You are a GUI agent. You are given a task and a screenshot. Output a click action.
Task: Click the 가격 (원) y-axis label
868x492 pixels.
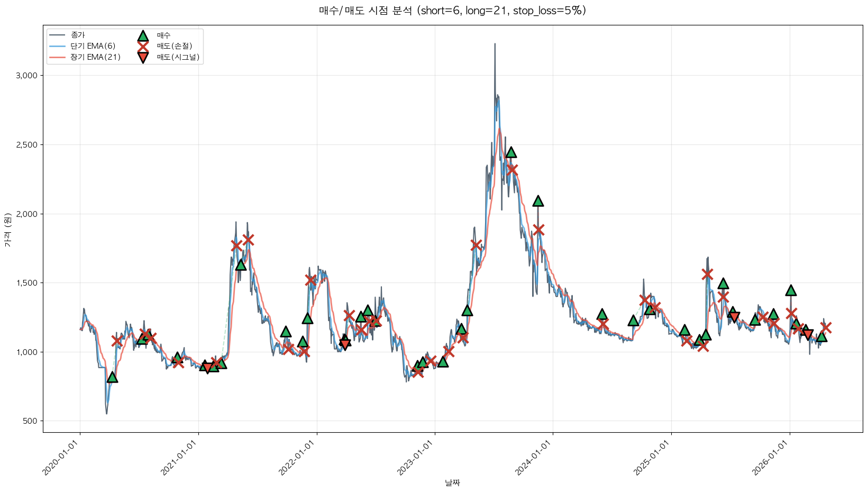click(7, 230)
